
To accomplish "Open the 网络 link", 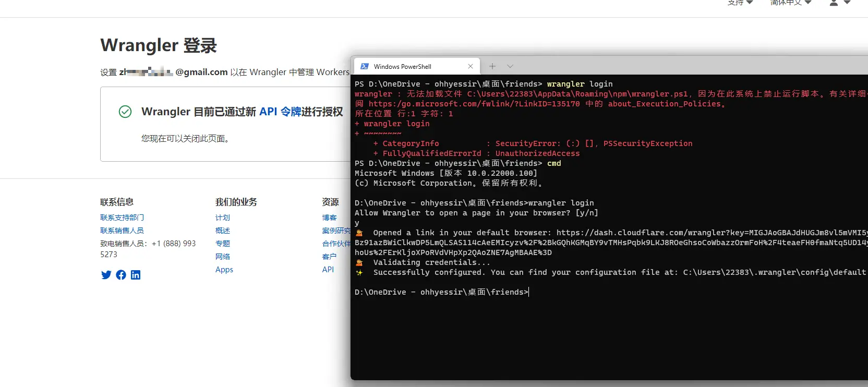I will [x=223, y=257].
